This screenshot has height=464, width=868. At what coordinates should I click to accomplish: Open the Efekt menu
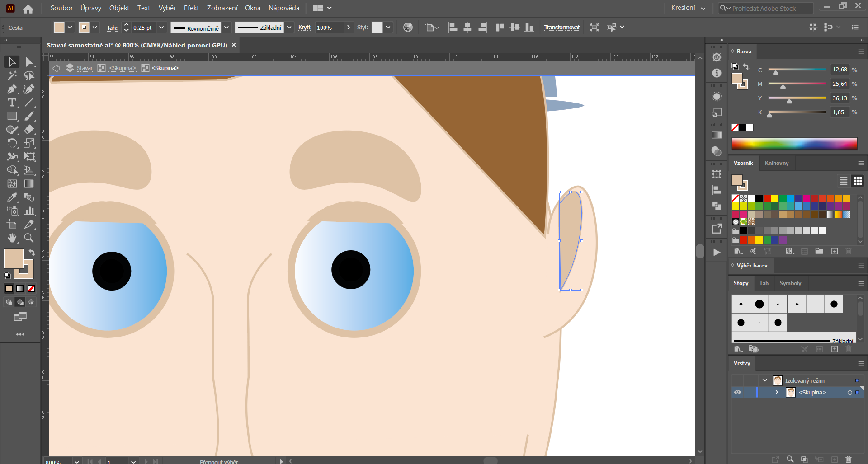click(x=191, y=8)
